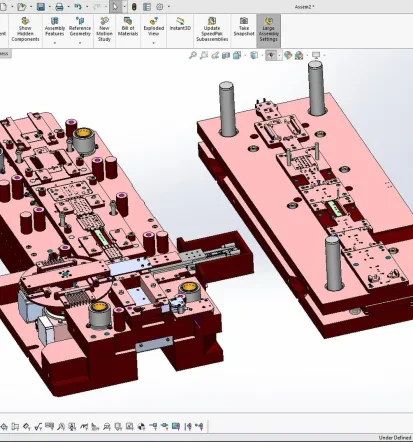Screen dimensions: 413x442
Task: Open the Save dropdown arrow
Action: 49,7
